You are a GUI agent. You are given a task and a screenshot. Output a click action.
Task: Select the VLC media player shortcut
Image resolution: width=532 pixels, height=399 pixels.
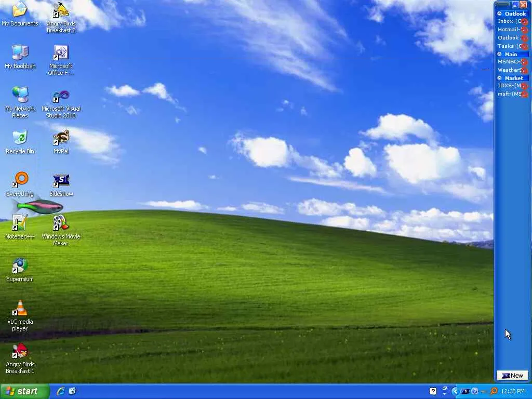click(x=20, y=315)
